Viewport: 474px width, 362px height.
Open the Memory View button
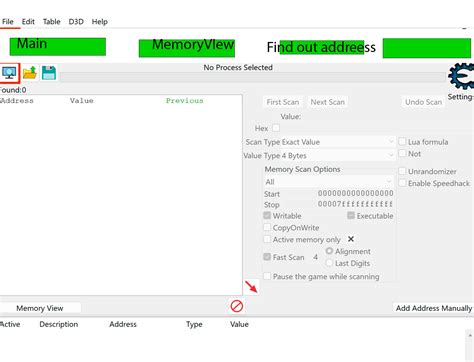(x=40, y=308)
